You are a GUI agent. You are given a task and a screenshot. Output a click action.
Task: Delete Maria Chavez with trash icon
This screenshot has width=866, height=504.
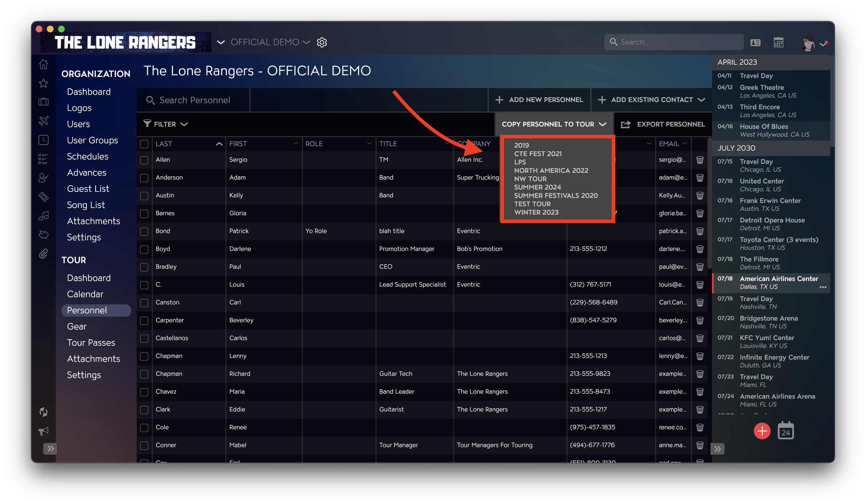[700, 392]
